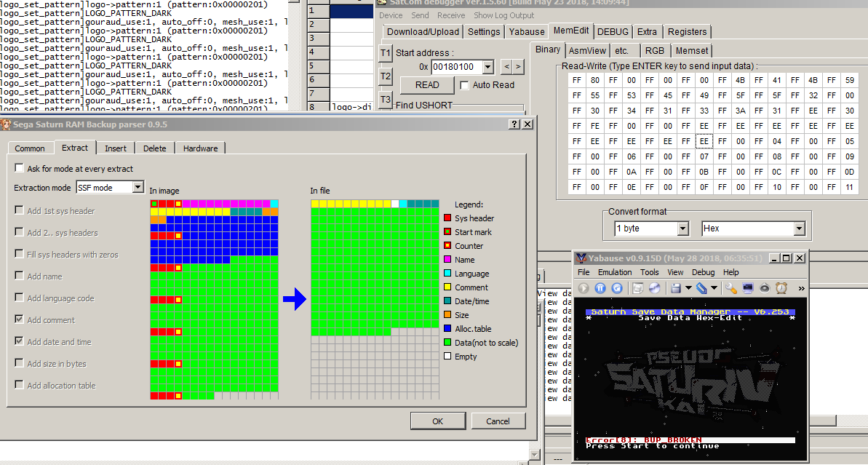Select the Memset sub-tab

(x=691, y=50)
